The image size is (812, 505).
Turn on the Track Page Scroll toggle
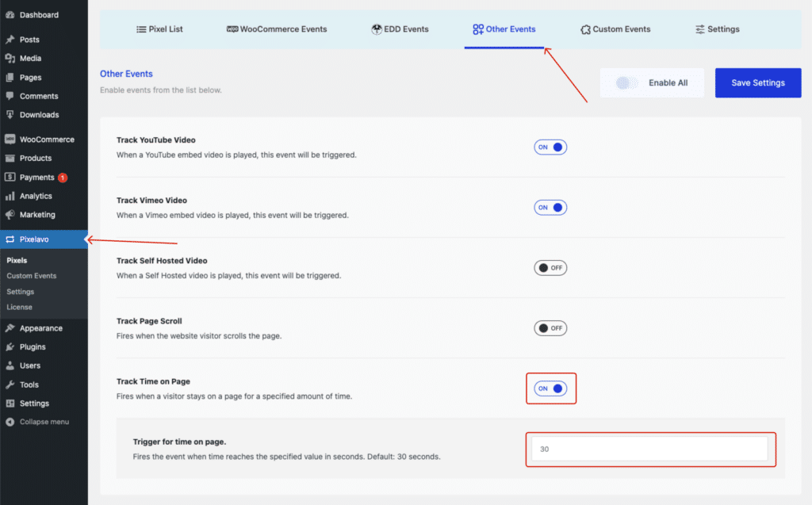click(x=550, y=328)
